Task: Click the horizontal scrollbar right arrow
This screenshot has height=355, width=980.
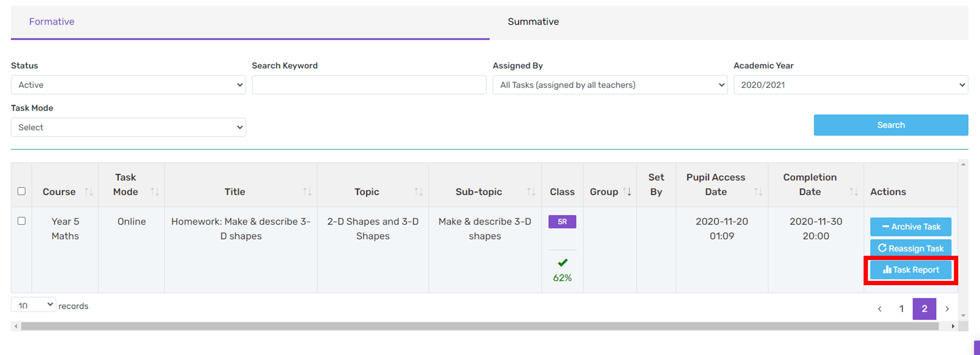Action: (x=953, y=326)
